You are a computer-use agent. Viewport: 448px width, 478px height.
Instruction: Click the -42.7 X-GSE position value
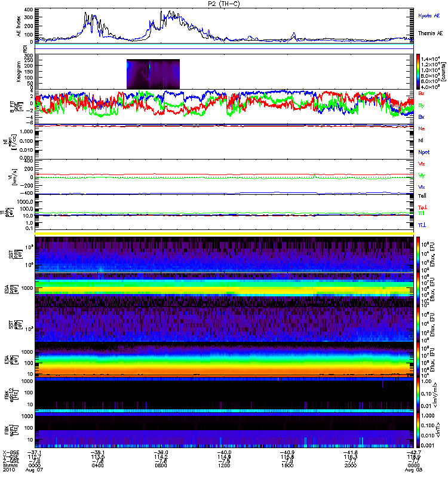[413, 452]
